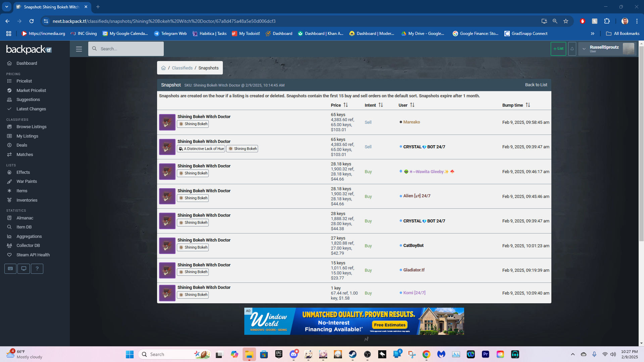The width and height of the screenshot is (644, 362).
Task: Open the Telegram Web bookmark
Action: pos(170,34)
